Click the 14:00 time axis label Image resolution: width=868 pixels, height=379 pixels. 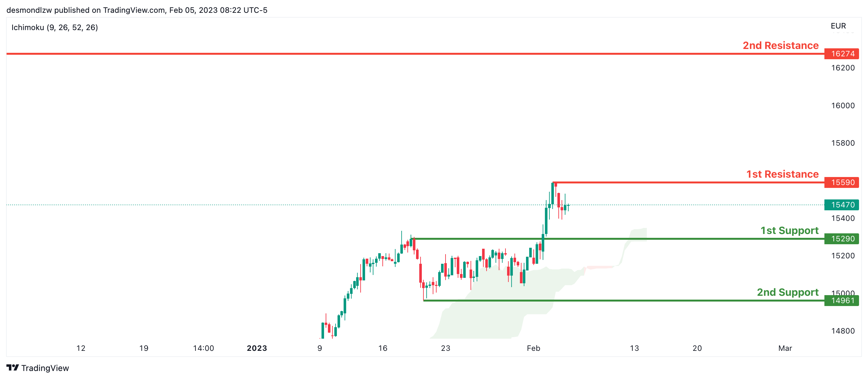pyautogui.click(x=204, y=348)
